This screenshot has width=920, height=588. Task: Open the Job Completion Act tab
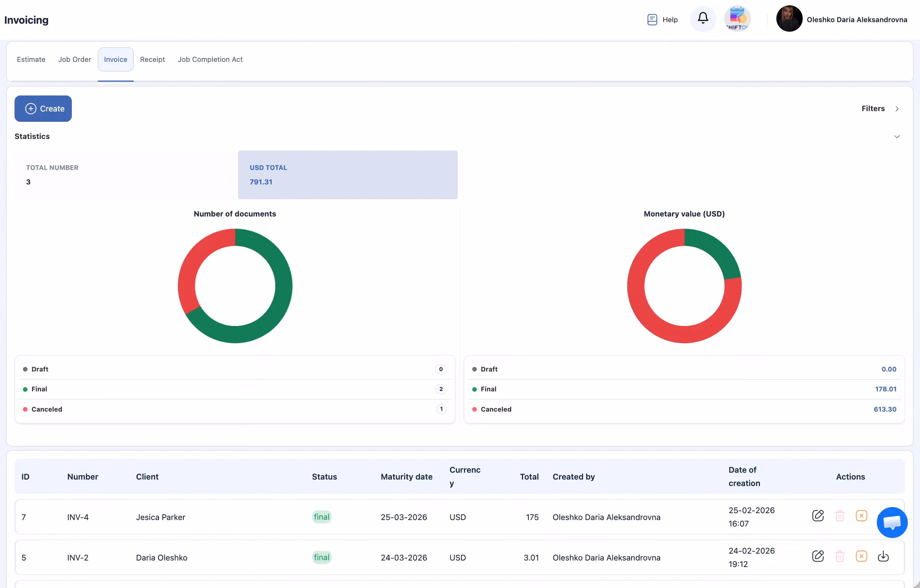pos(210,59)
